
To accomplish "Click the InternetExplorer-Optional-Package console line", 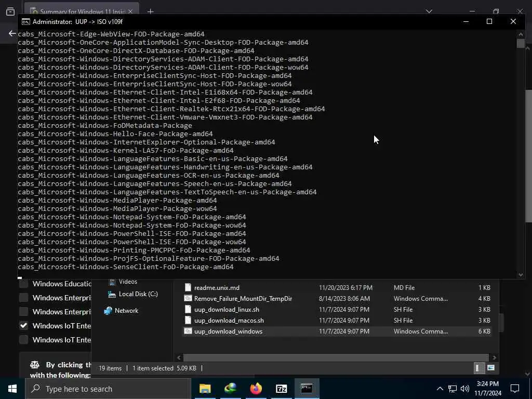I will click(146, 142).
